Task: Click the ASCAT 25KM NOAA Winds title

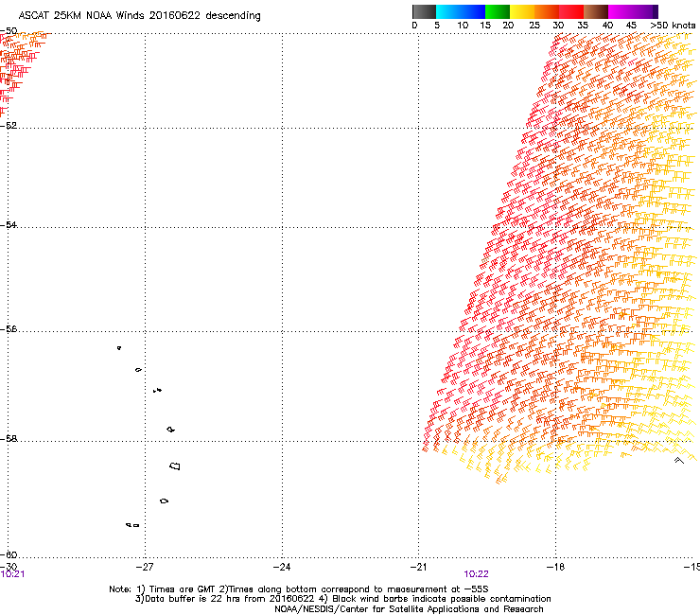Action: click(139, 15)
